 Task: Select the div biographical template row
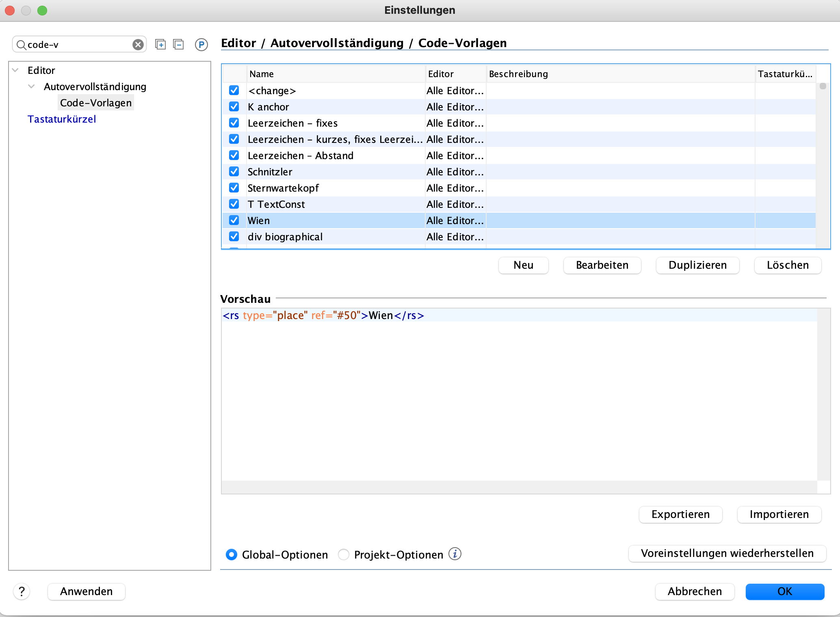click(519, 237)
